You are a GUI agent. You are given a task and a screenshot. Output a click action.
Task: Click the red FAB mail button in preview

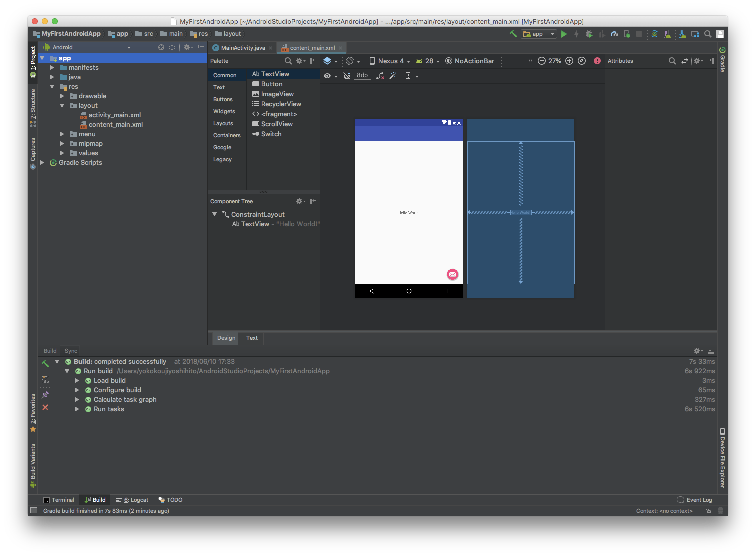point(452,274)
